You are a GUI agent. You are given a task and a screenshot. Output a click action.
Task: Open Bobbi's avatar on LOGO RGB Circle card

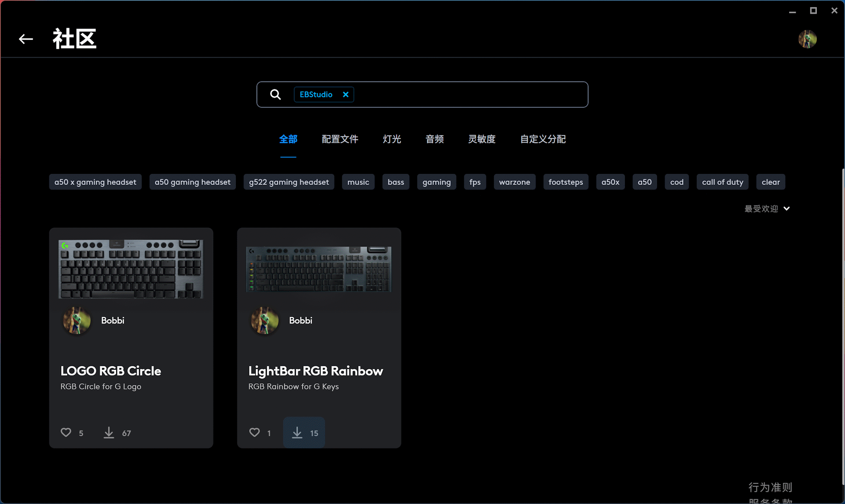pyautogui.click(x=77, y=320)
